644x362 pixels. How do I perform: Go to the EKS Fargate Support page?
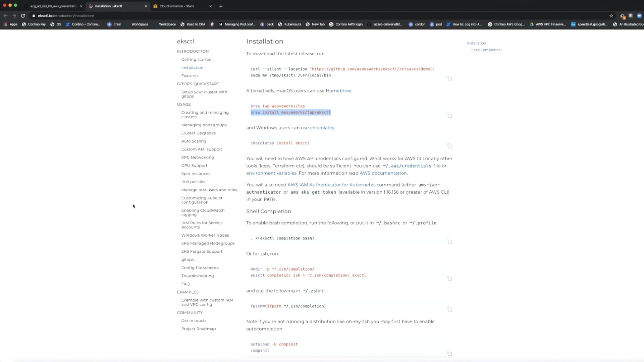click(202, 251)
